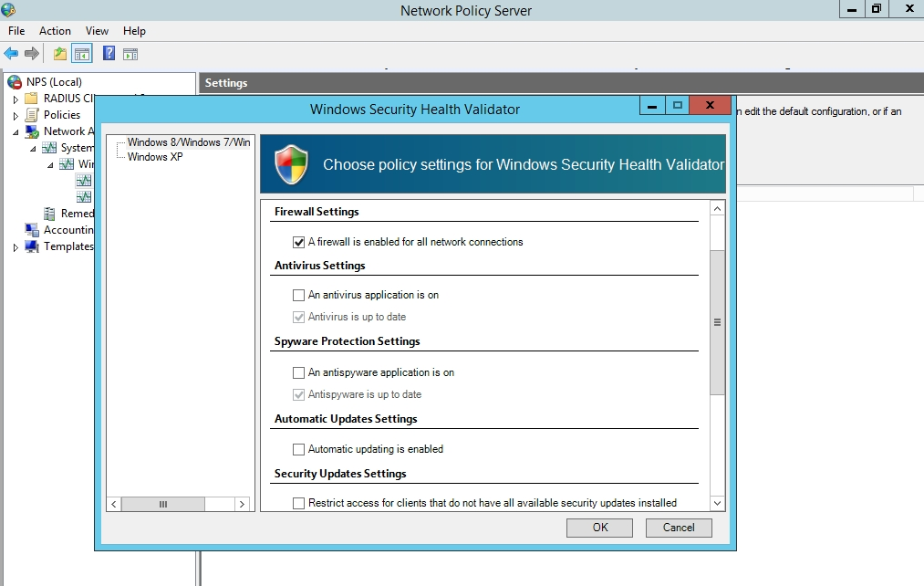Screen dimensions: 924x586
Task: Toggle the show/hide console tree icon
Action: [x=82, y=54]
